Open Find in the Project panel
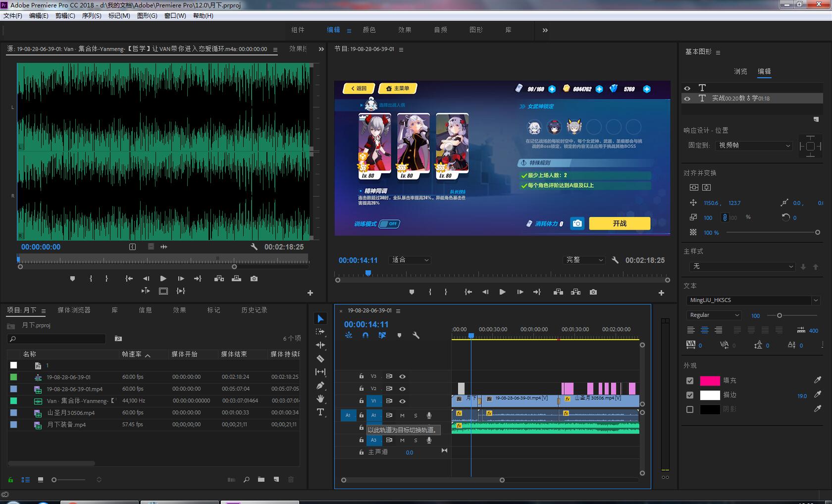832x504 pixels. pyautogui.click(x=246, y=479)
